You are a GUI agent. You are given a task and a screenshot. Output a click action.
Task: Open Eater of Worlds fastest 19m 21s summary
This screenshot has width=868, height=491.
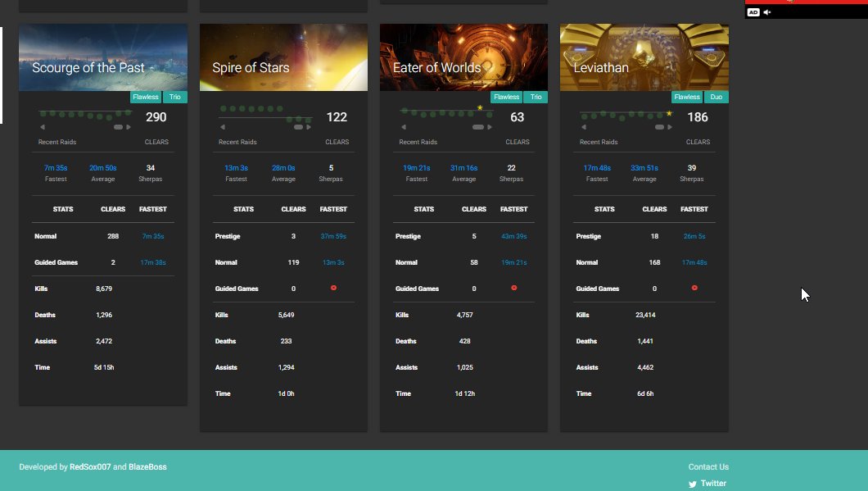416,168
